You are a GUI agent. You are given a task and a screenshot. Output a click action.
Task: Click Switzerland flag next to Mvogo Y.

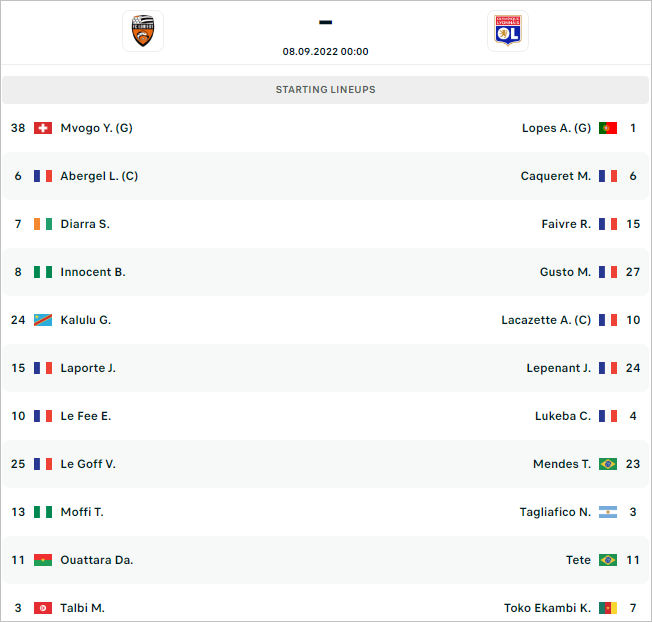43,128
